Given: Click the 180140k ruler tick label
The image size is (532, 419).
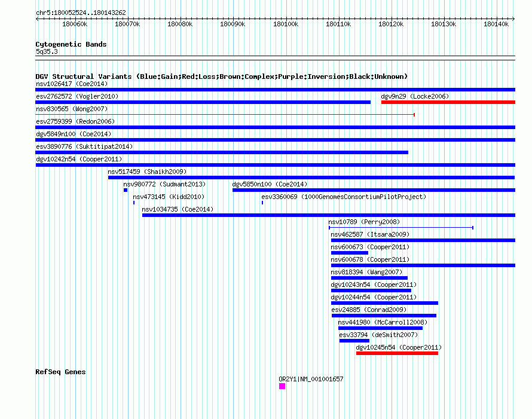Looking at the screenshot, I should pos(496,24).
